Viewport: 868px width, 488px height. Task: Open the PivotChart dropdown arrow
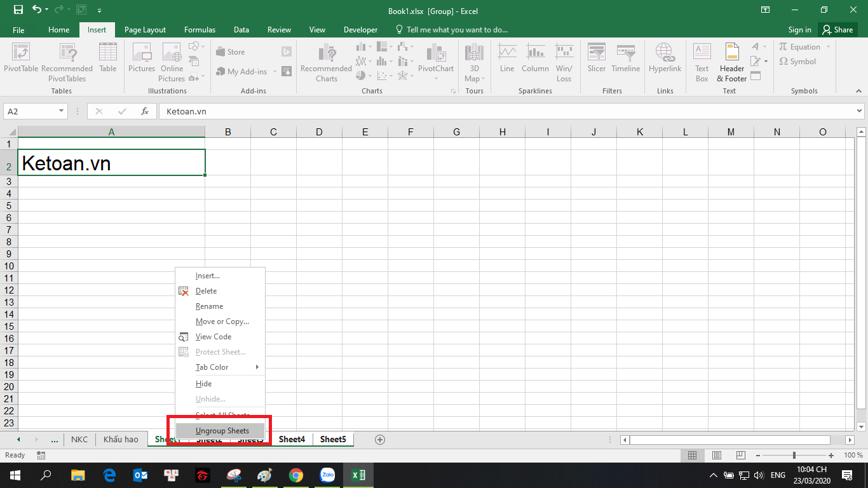click(x=436, y=79)
